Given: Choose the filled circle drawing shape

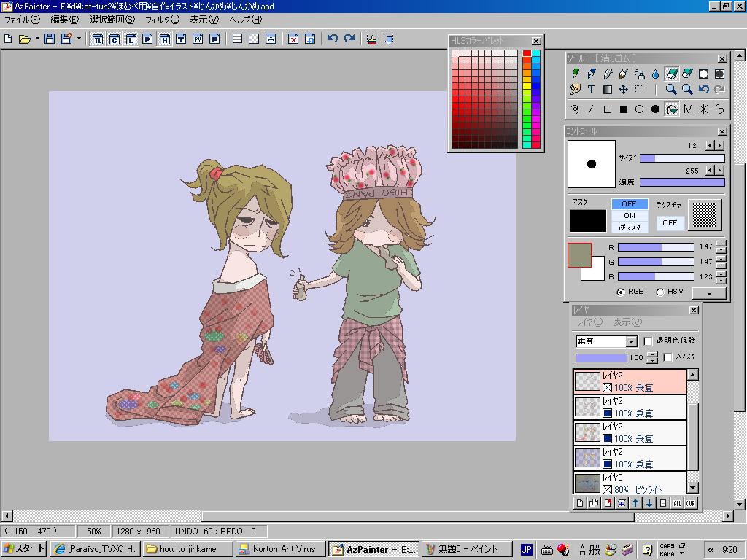Looking at the screenshot, I should click(x=655, y=109).
